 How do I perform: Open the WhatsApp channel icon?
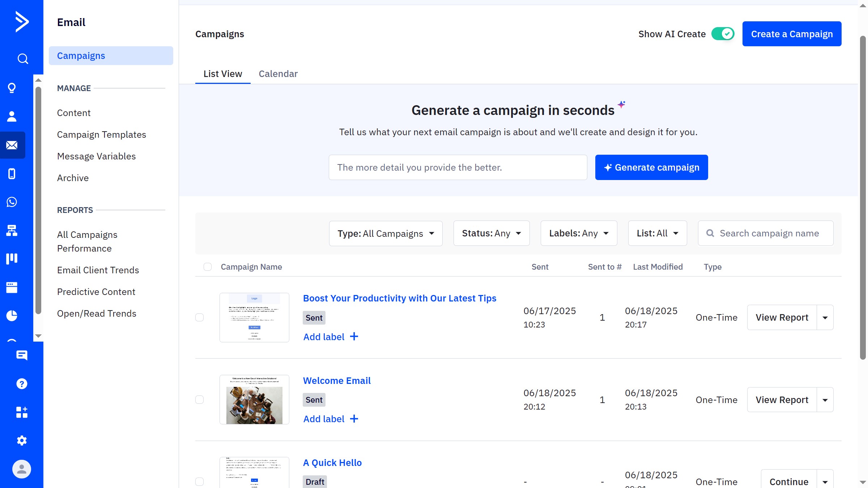point(12,202)
